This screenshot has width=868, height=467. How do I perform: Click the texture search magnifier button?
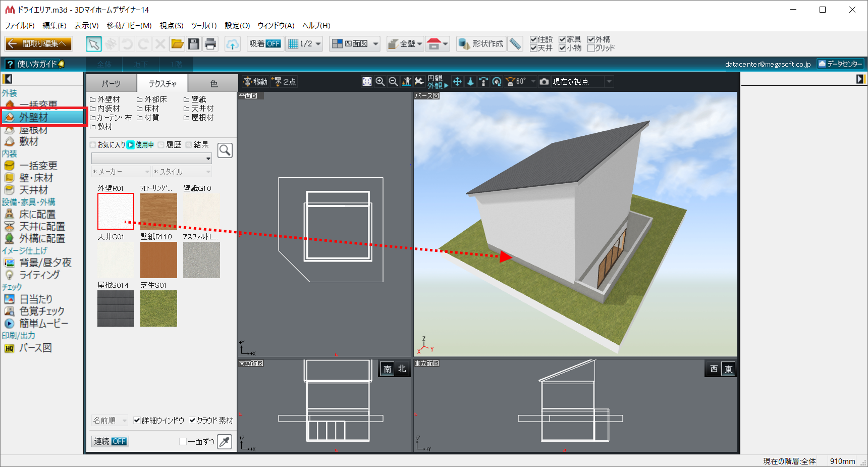click(225, 150)
